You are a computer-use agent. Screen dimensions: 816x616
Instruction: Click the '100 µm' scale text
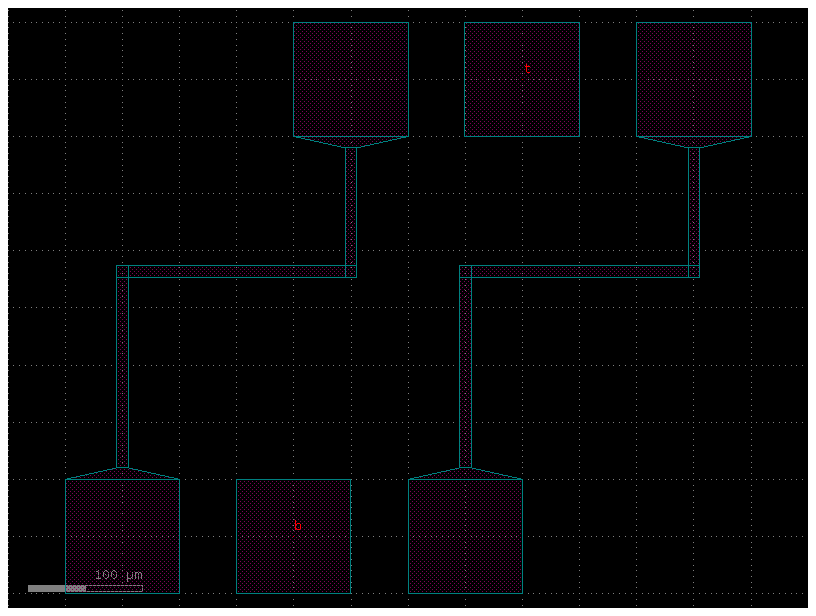[x=117, y=574]
